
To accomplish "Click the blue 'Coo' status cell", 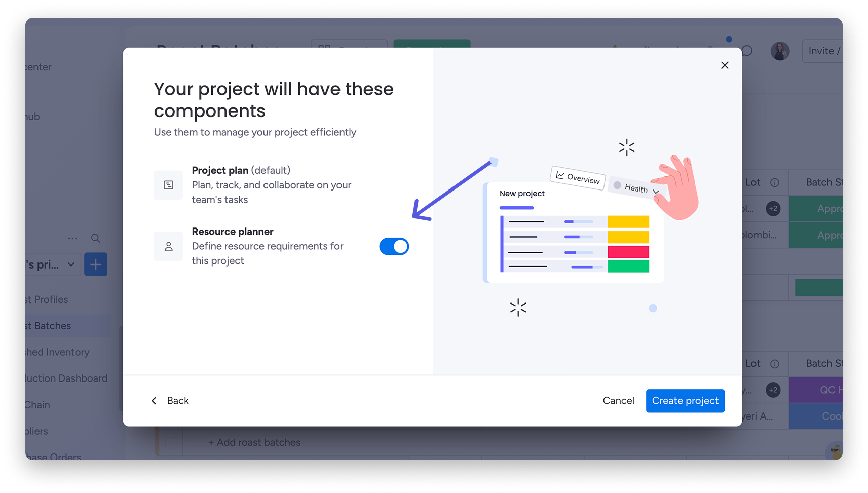I will (816, 416).
